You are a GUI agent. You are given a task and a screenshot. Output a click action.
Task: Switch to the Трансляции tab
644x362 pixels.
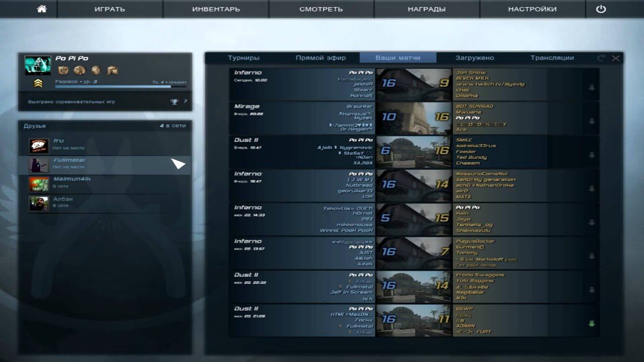pos(552,58)
